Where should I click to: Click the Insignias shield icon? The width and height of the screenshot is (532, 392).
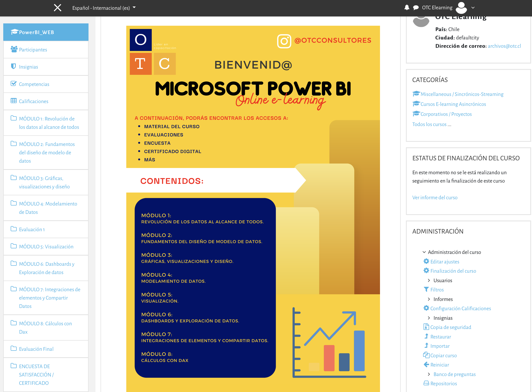tap(13, 66)
